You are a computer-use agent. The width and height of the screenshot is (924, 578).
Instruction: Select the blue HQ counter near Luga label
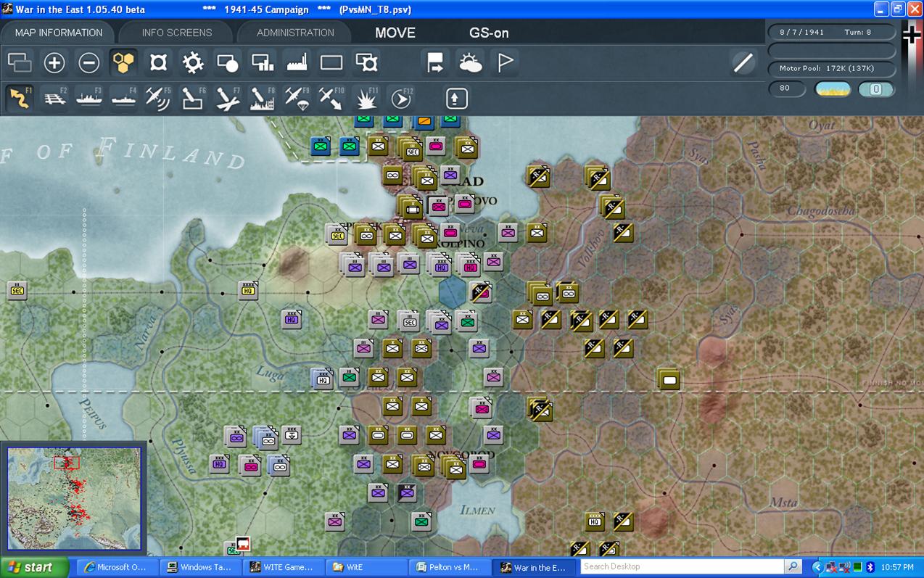(x=322, y=378)
